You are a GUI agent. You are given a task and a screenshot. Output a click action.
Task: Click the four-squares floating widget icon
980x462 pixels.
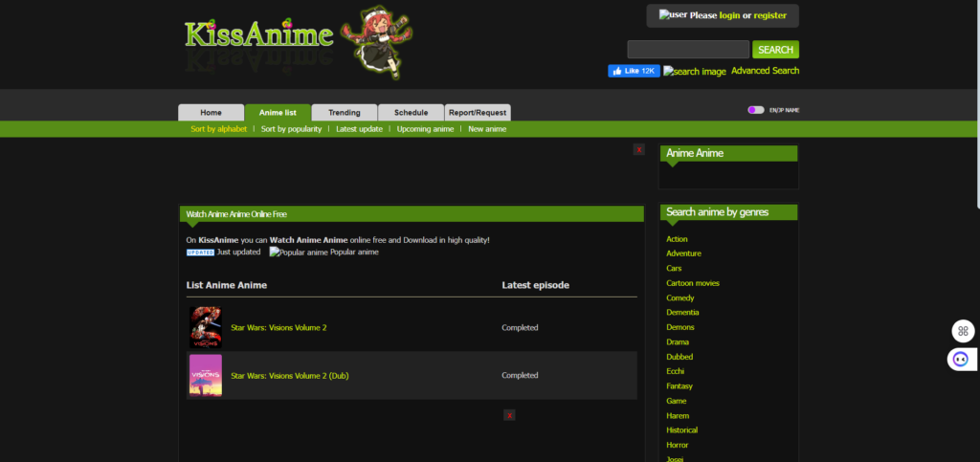click(963, 331)
